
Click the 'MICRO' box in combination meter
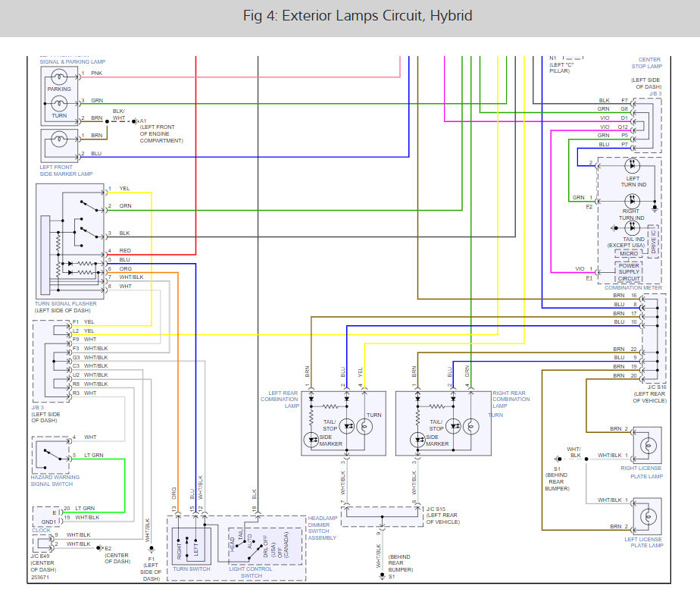pyautogui.click(x=629, y=253)
